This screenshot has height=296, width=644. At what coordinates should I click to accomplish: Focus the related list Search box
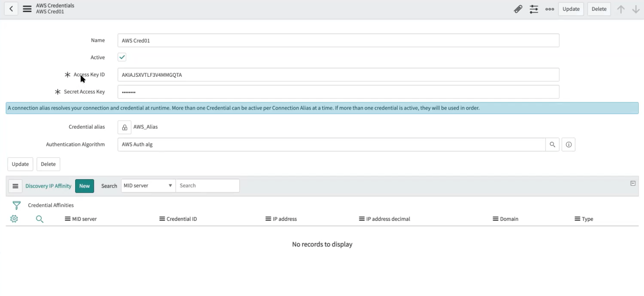(x=208, y=186)
